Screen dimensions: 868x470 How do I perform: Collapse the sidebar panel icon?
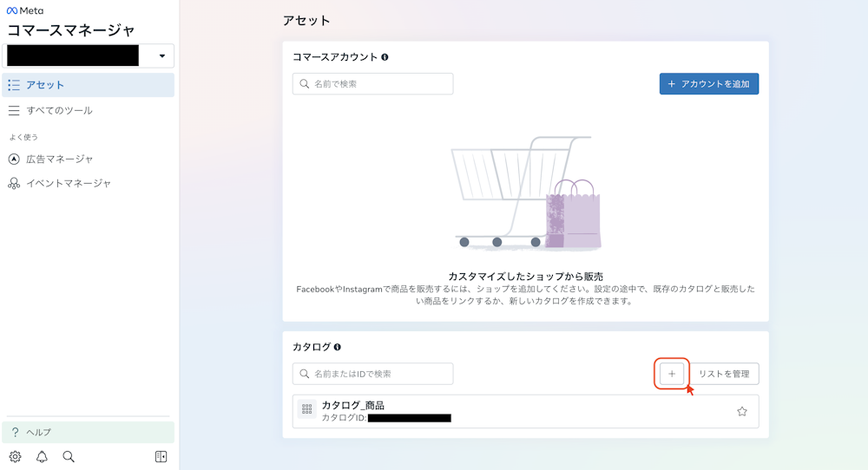(161, 457)
